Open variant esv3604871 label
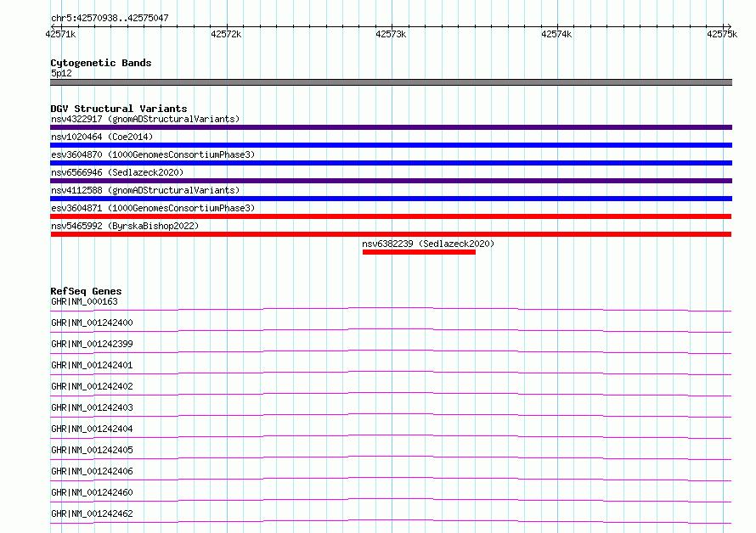Image resolution: width=756 pixels, height=533 pixels. click(x=153, y=208)
